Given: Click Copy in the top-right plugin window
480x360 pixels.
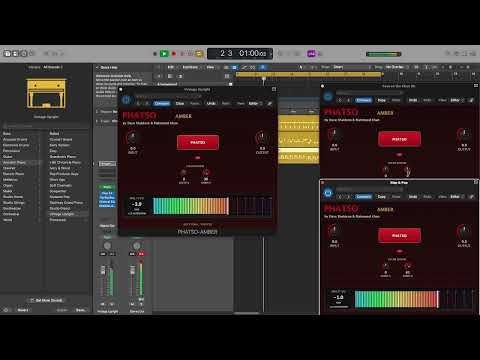Looking at the screenshot, I should (382, 100).
